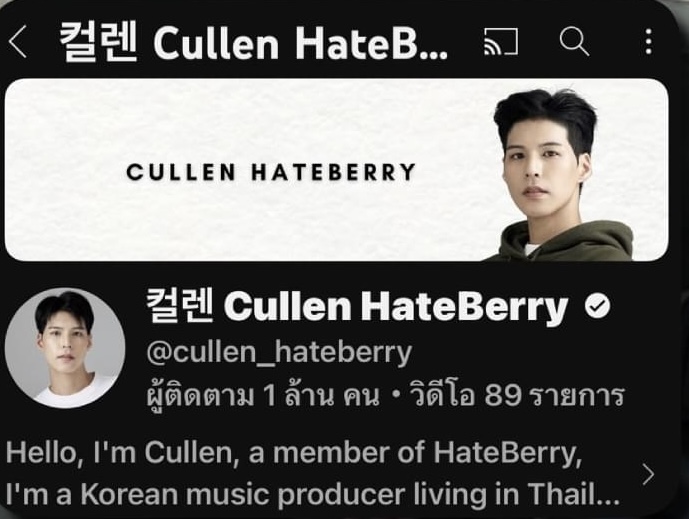Click the @cullen_hateberry handle

pos(279,352)
